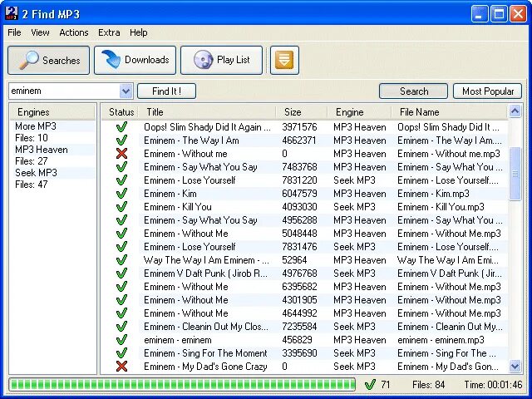Click red X status of 'Eminem - Without me'
Image resolution: width=532 pixels, height=399 pixels.
(x=121, y=154)
